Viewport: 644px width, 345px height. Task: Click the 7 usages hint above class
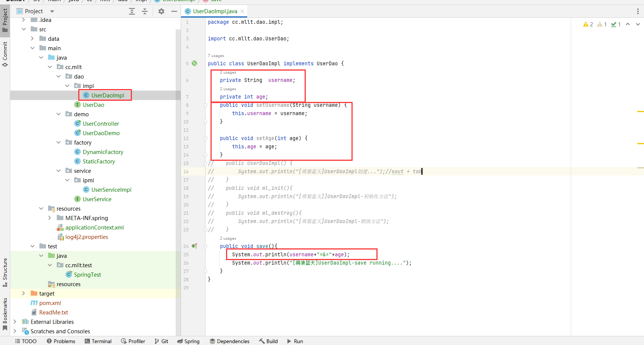click(x=216, y=55)
